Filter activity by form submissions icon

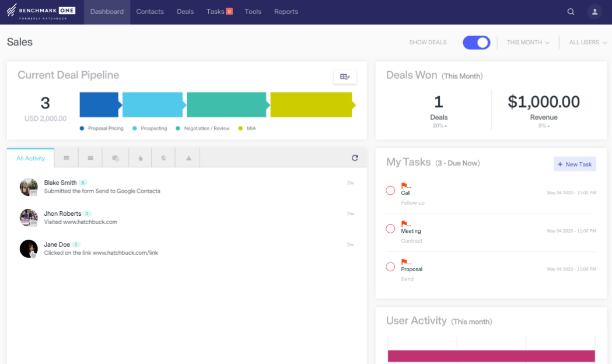[67, 158]
